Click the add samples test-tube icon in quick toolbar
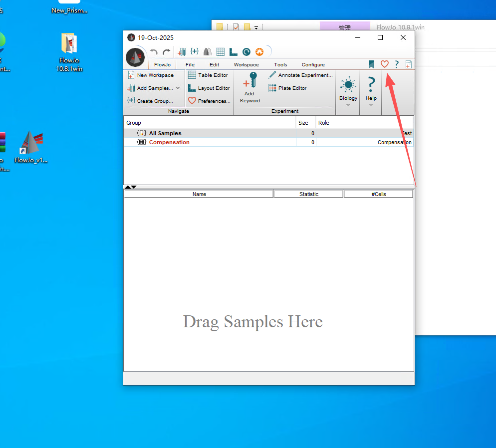This screenshot has height=448, width=496. (x=182, y=52)
